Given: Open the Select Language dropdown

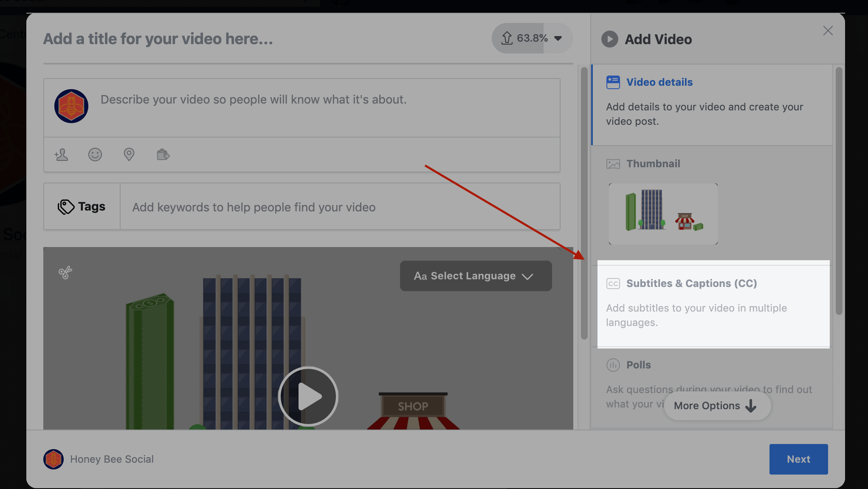Looking at the screenshot, I should (x=476, y=276).
